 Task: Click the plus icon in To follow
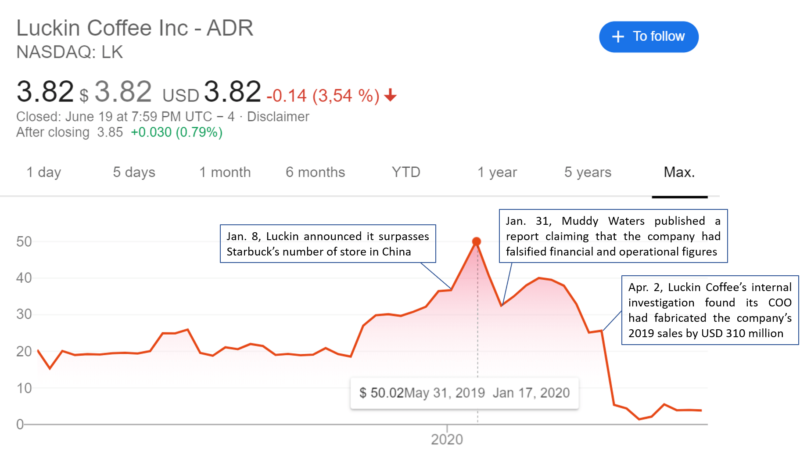pos(618,37)
